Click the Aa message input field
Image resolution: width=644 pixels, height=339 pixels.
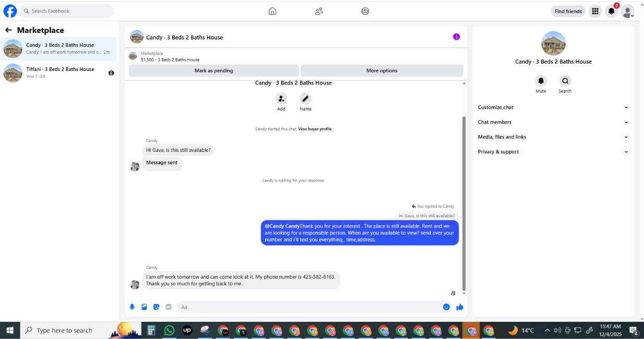[309, 307]
